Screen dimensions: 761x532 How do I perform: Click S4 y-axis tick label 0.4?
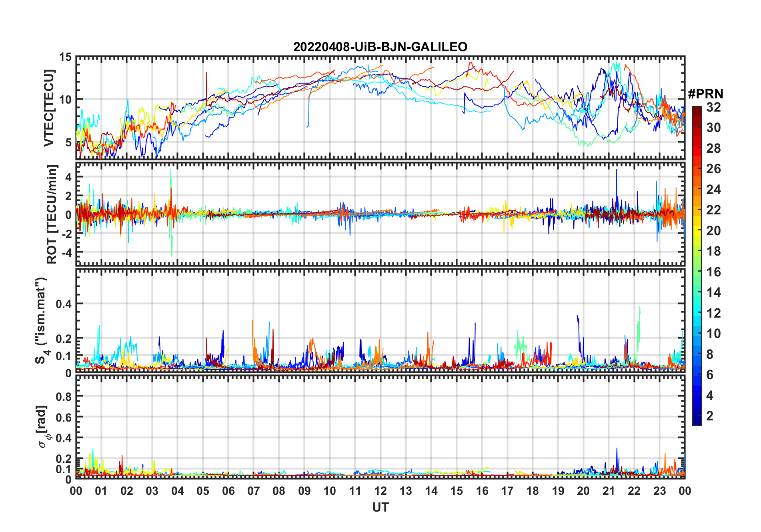pyautogui.click(x=64, y=304)
